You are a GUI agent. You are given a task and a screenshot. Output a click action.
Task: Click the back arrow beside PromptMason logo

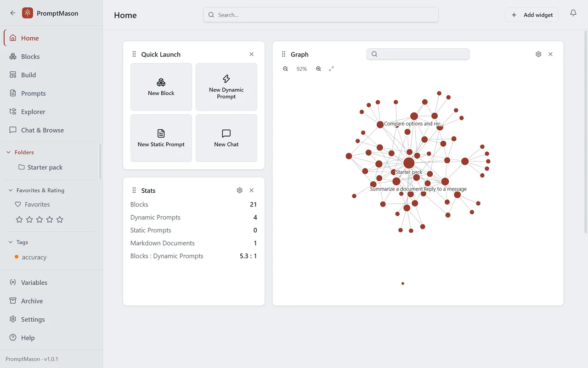tap(13, 13)
